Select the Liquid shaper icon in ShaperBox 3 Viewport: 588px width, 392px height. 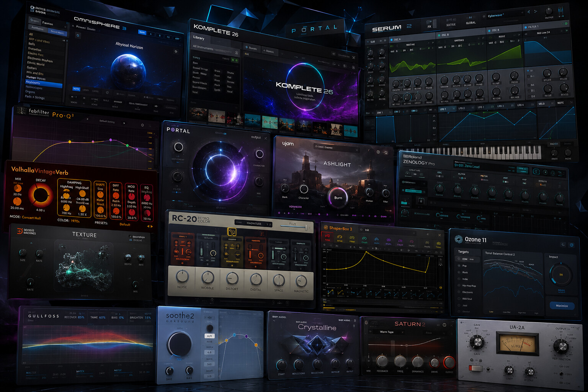[400, 242]
